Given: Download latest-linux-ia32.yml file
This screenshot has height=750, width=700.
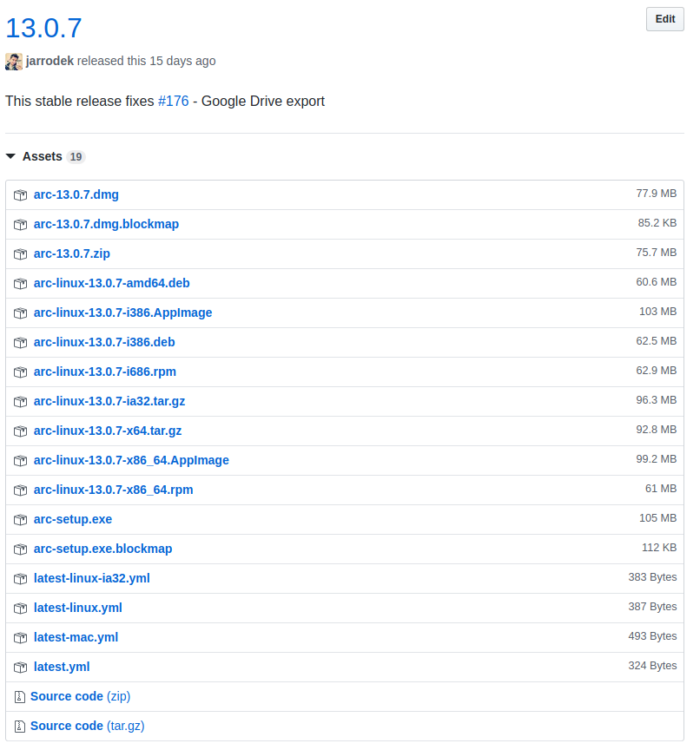Looking at the screenshot, I should click(x=91, y=578).
